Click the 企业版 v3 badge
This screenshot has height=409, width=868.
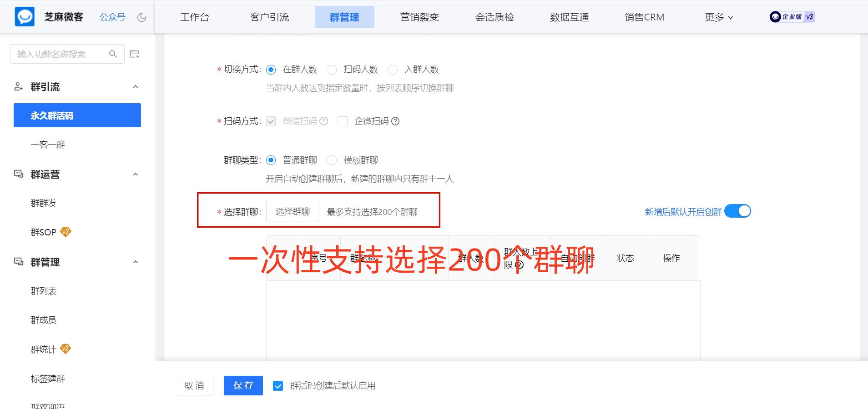[x=792, y=17]
